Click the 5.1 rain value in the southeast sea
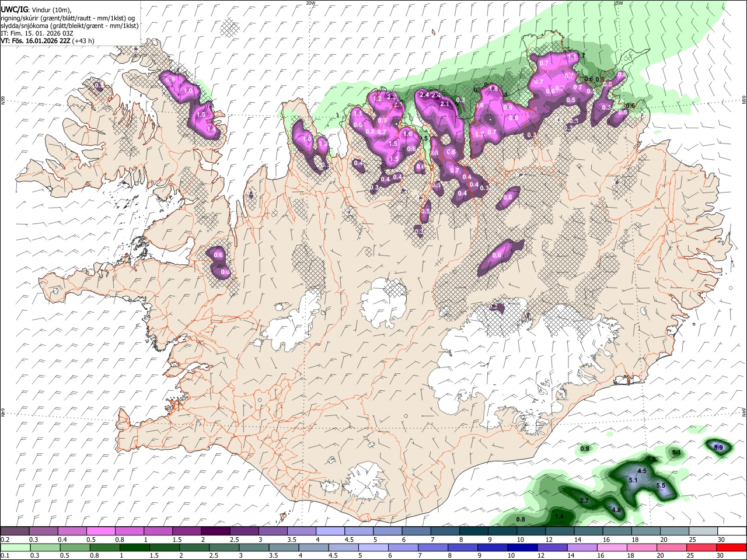This screenshot has height=560, width=747. (633, 480)
